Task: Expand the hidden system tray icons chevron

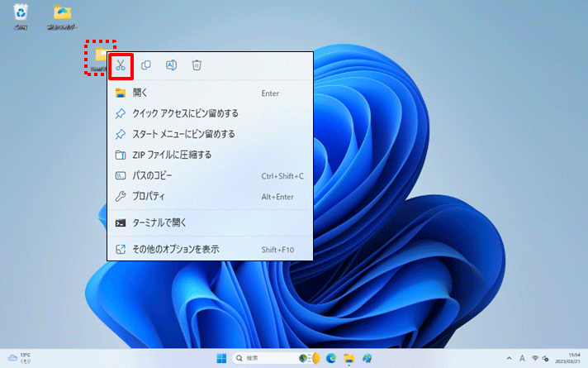Action: point(509,358)
